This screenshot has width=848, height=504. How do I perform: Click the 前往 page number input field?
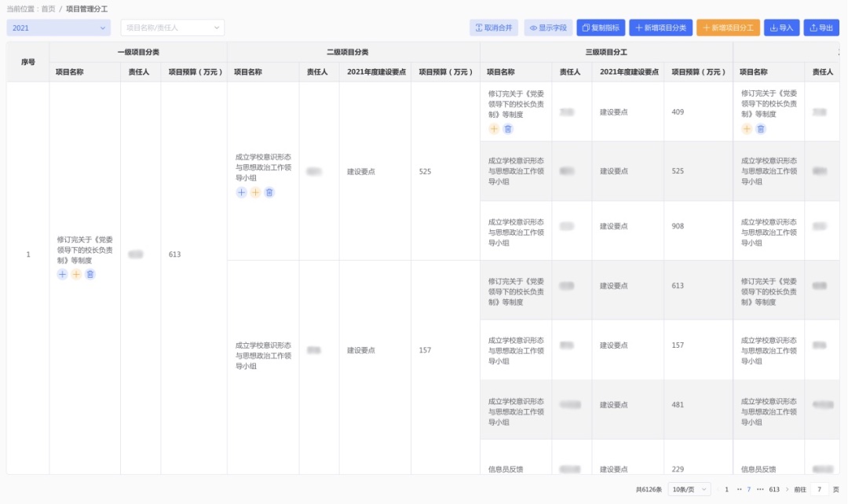click(x=819, y=489)
